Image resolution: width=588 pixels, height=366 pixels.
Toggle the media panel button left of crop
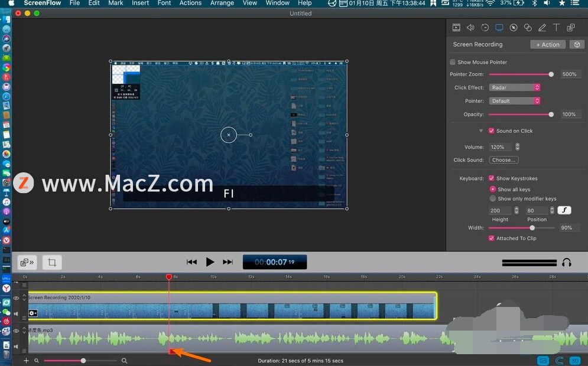pyautogui.click(x=27, y=262)
